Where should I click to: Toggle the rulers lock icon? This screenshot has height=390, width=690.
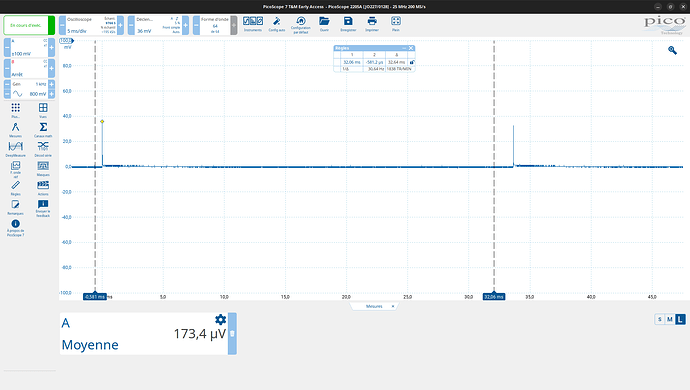pos(412,63)
